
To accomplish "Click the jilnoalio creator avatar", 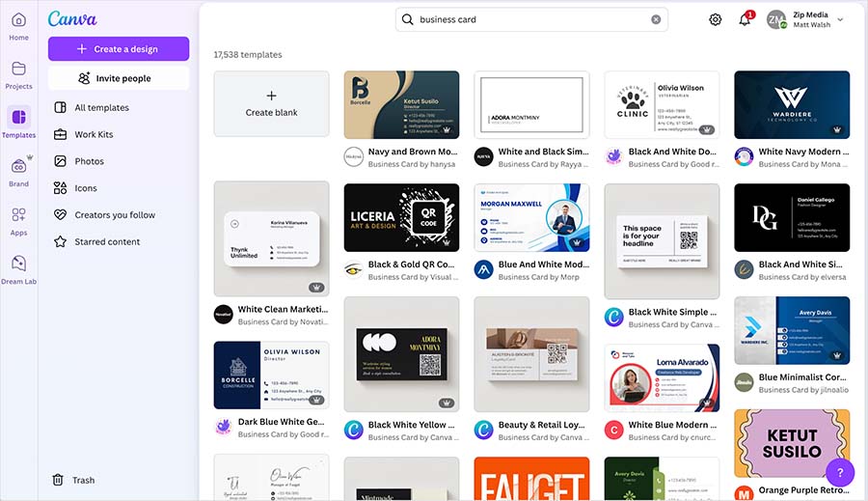I will (744, 382).
